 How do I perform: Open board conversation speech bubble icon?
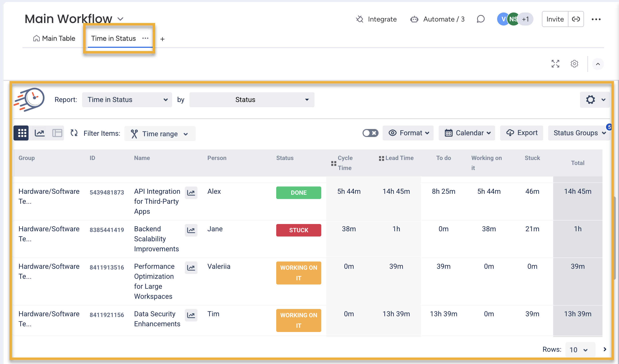(480, 19)
